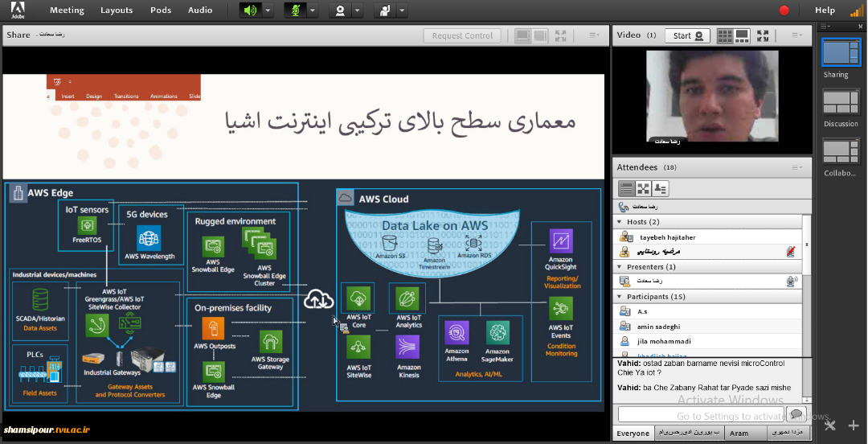Open the microphone options dropdown arrow
Screen dimensions: 868x444
point(313,10)
